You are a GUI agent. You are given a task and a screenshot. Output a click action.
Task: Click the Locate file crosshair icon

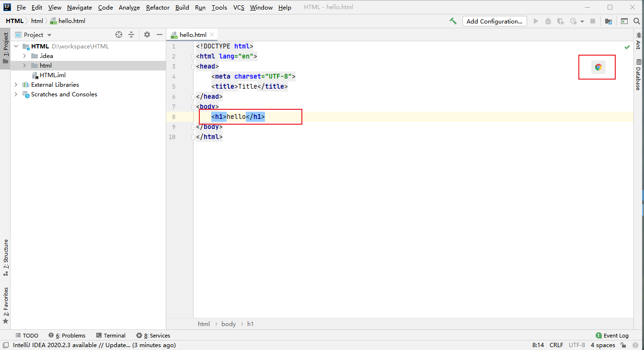(x=119, y=35)
